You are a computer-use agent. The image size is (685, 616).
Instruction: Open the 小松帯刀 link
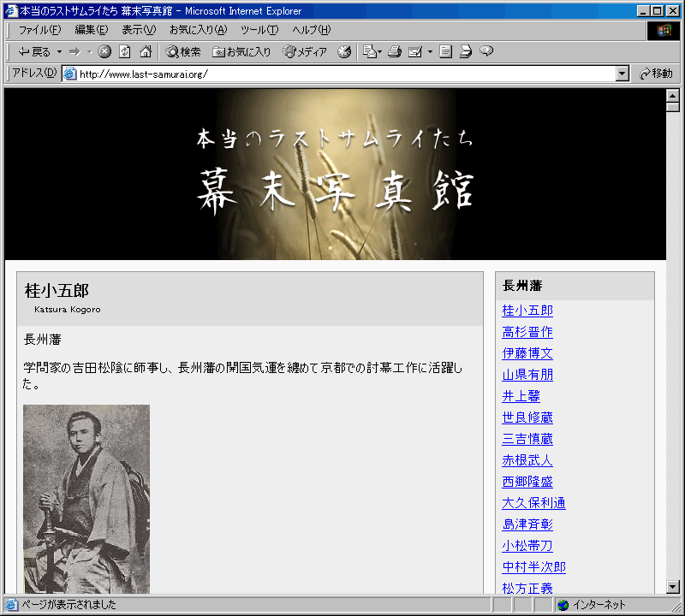(x=527, y=546)
